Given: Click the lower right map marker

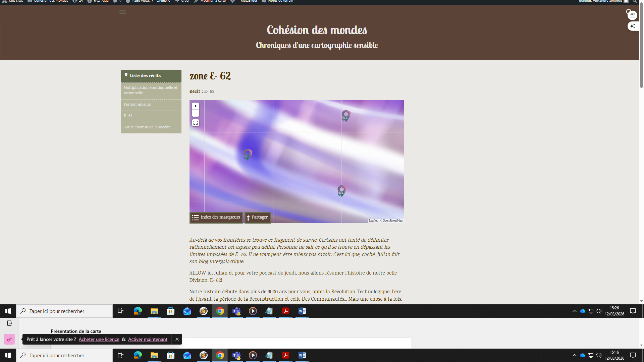Looking at the screenshot, I should tap(341, 191).
